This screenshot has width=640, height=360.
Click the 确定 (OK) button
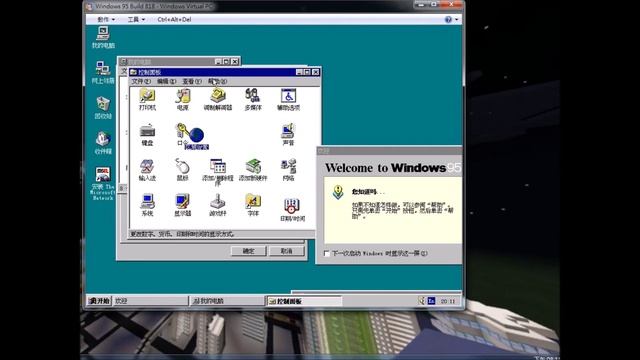pyautogui.click(x=249, y=251)
